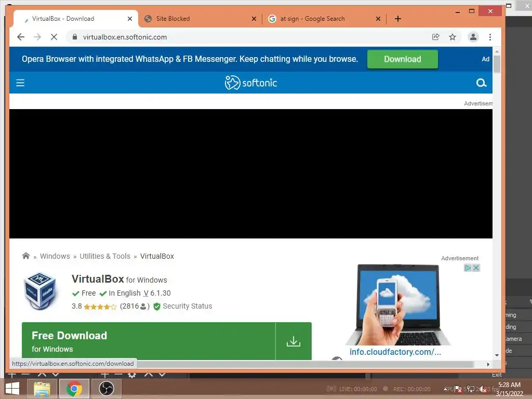Open the Softonic search
The height and width of the screenshot is (399, 532).
[x=481, y=83]
